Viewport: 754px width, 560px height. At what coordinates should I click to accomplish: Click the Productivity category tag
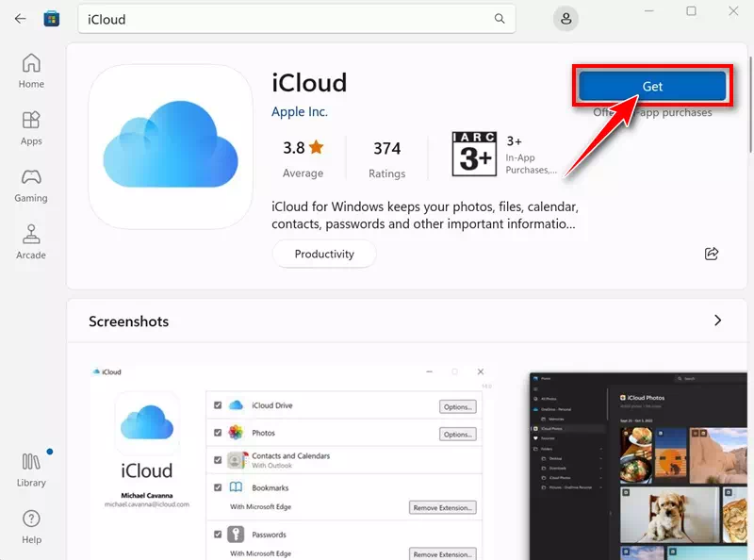pyautogui.click(x=324, y=254)
